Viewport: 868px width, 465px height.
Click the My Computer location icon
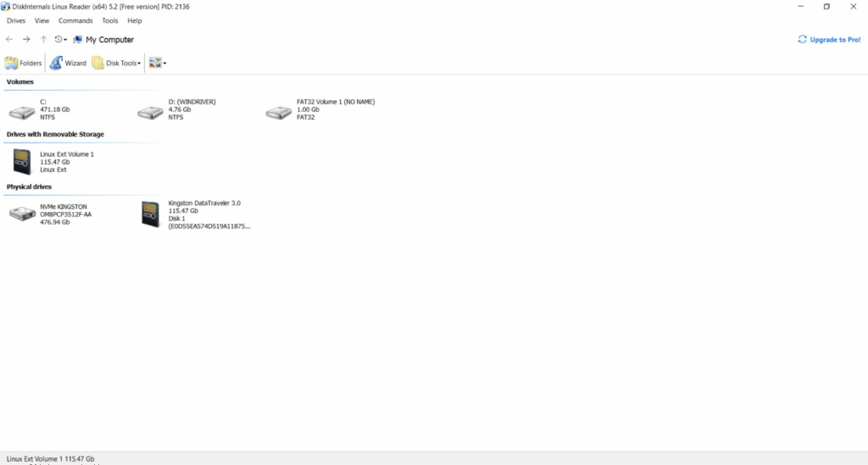point(77,39)
